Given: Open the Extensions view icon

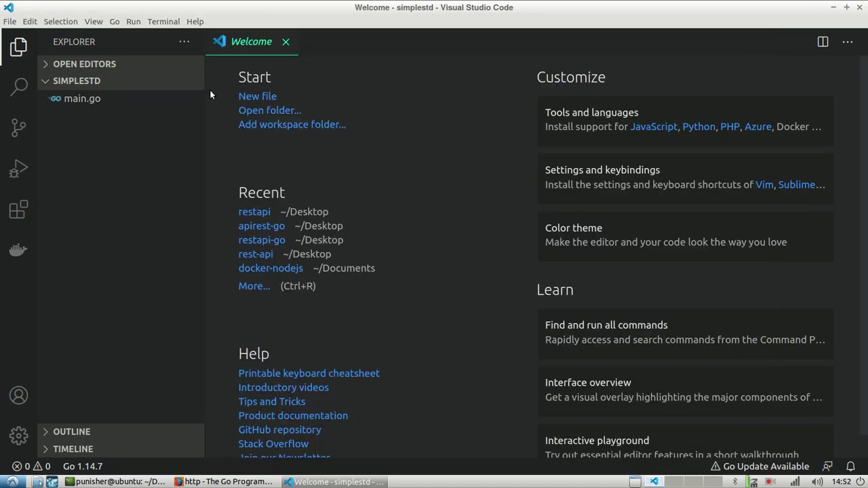Looking at the screenshot, I should click(19, 209).
